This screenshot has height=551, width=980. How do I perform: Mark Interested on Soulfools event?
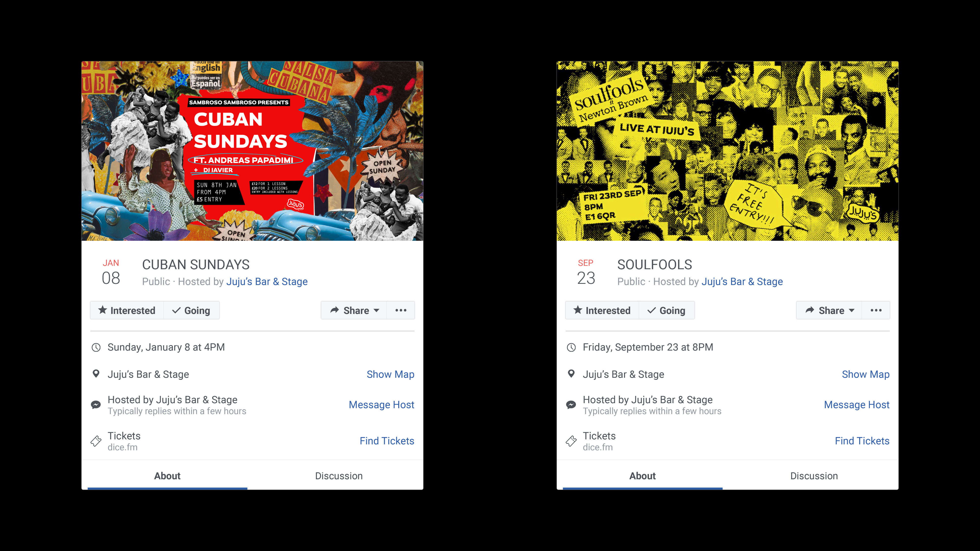pos(602,310)
